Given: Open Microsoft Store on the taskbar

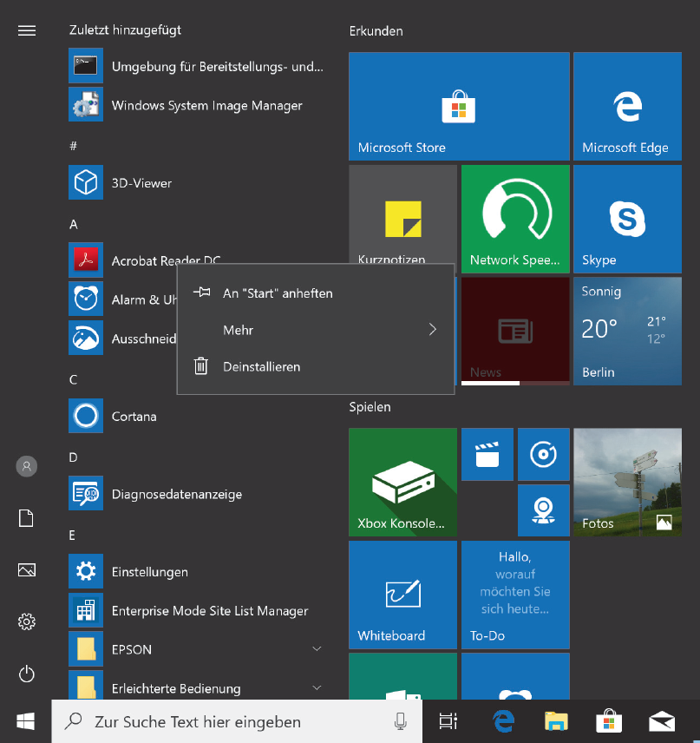Looking at the screenshot, I should [609, 721].
